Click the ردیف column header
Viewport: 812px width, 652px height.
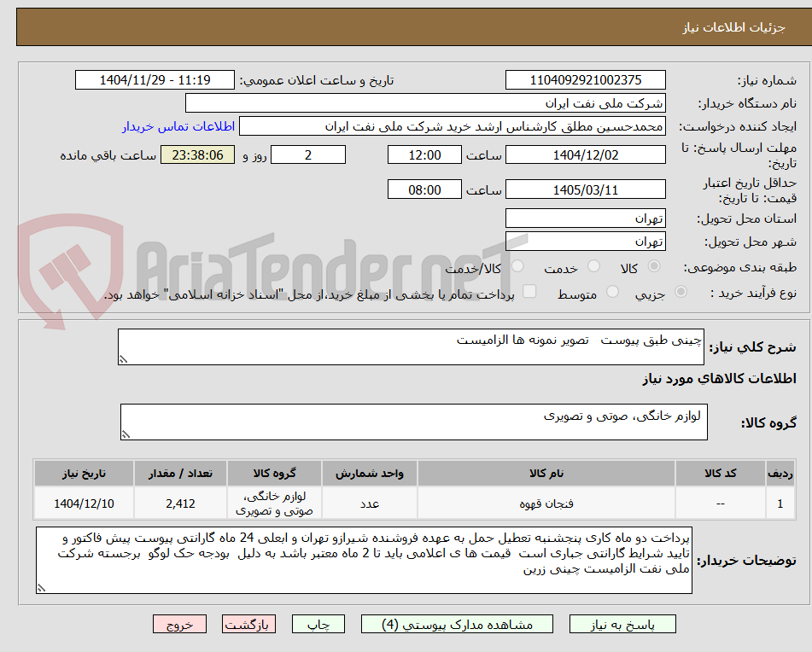(x=780, y=473)
